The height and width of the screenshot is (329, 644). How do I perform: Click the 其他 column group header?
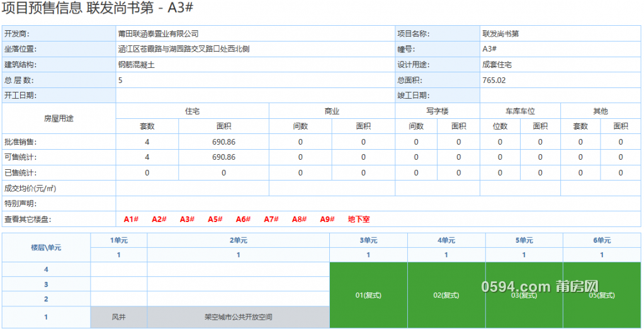point(601,111)
